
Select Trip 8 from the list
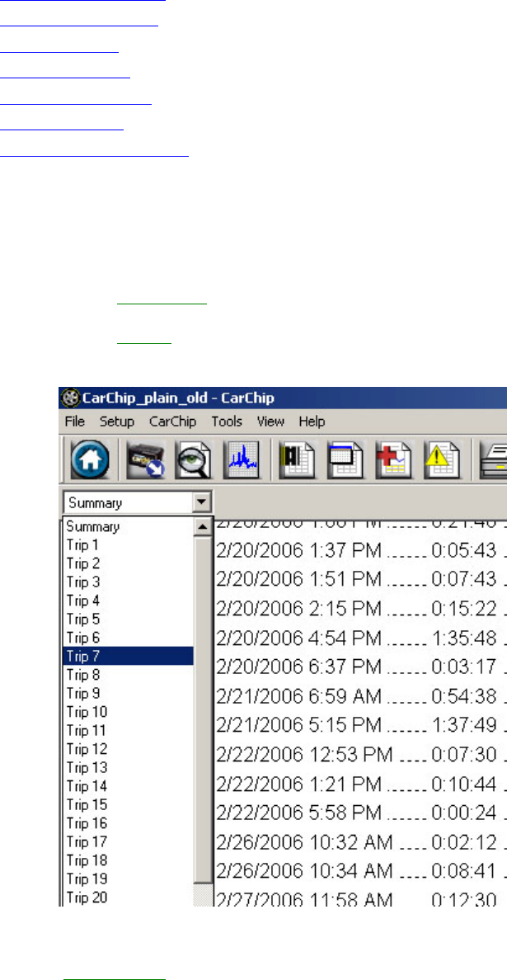(x=128, y=675)
